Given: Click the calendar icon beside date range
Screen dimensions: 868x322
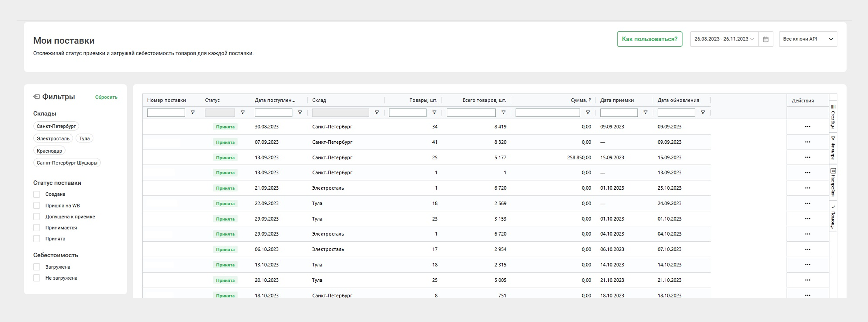Looking at the screenshot, I should 766,39.
